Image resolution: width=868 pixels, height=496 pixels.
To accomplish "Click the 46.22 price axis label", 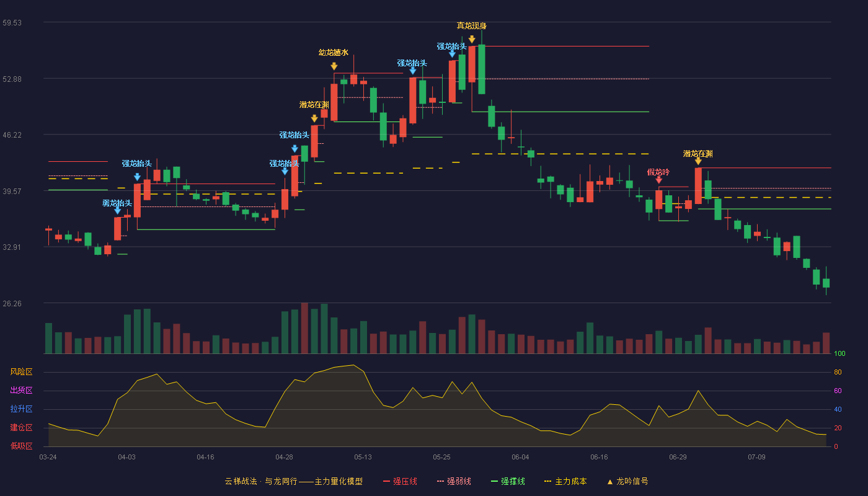I will point(12,135).
